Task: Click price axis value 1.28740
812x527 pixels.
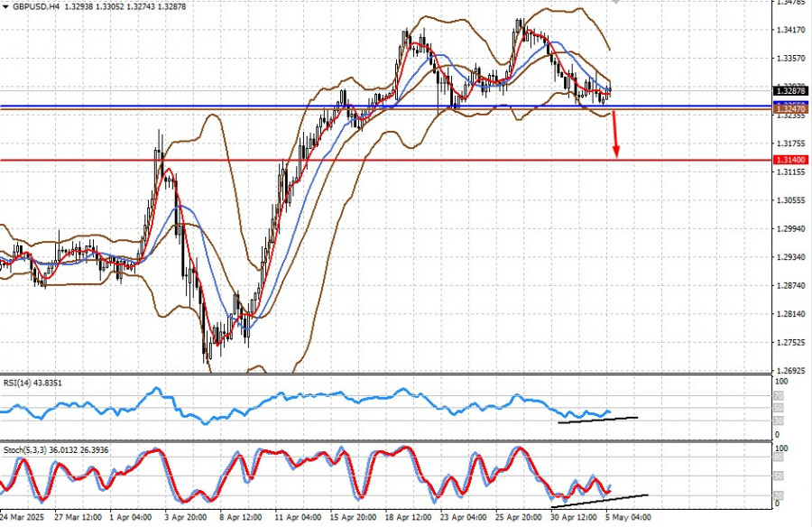Action: click(x=790, y=285)
